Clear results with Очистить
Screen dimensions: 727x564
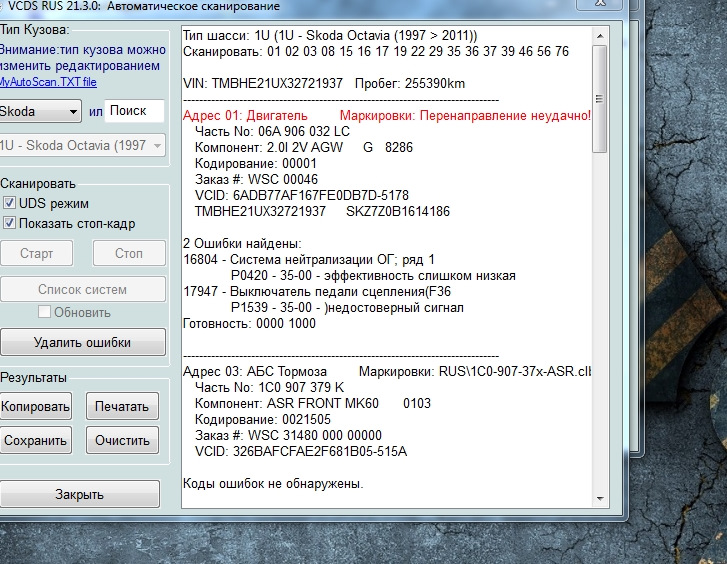pyautogui.click(x=122, y=440)
